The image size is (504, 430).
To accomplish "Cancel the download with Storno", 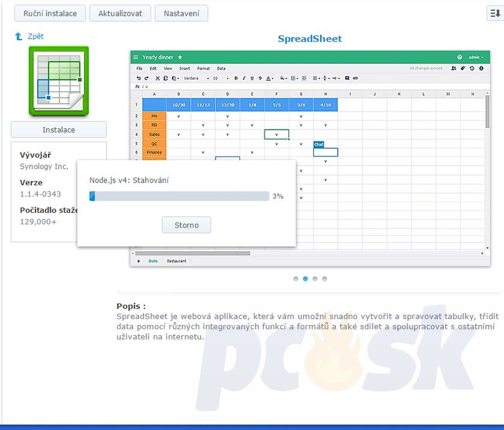I will point(186,225).
